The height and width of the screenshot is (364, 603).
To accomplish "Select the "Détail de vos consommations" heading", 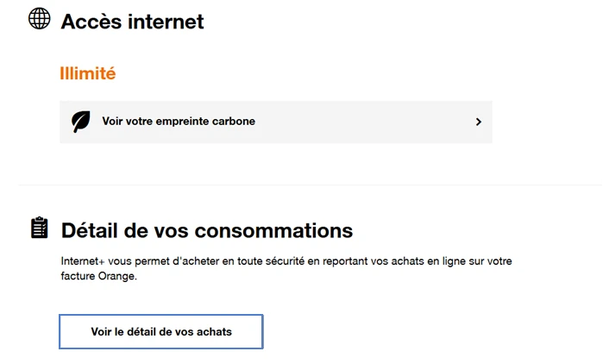I will click(x=207, y=230).
